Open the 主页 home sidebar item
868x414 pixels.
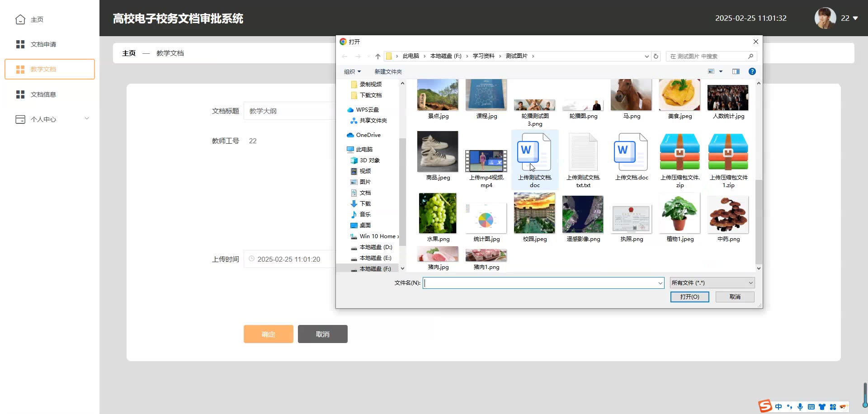click(x=36, y=19)
